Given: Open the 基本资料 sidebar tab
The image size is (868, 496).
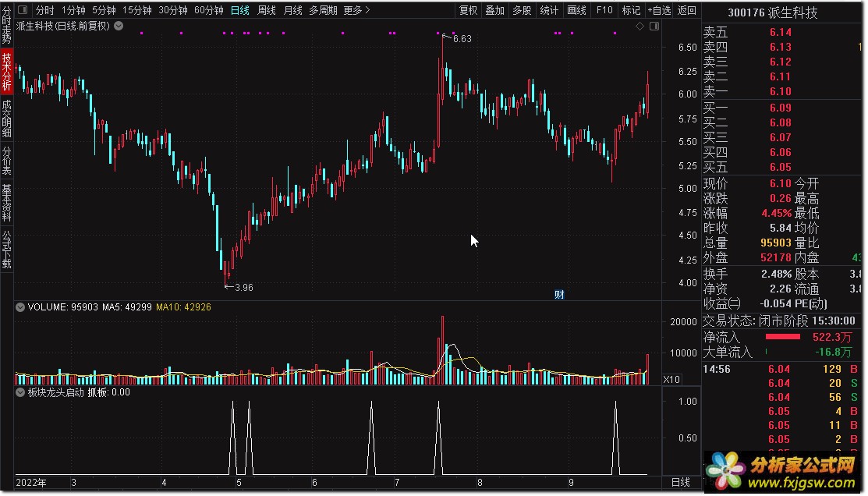Looking at the screenshot, I should click(7, 203).
